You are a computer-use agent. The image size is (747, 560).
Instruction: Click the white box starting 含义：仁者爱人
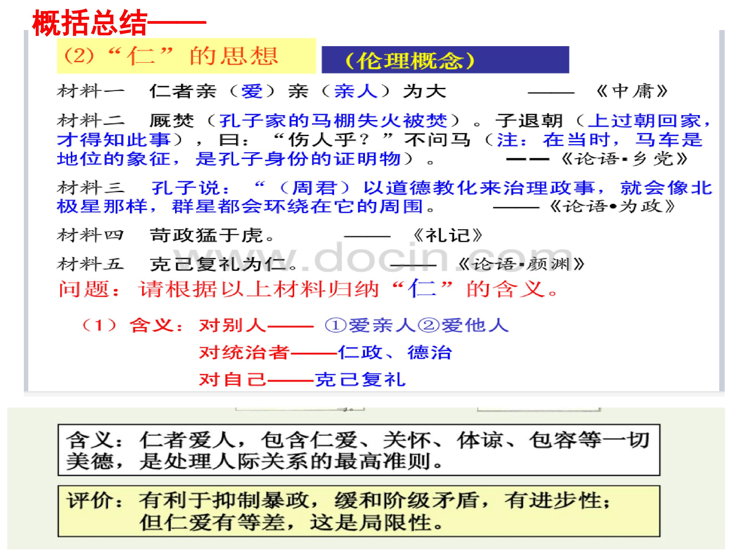tap(359, 450)
